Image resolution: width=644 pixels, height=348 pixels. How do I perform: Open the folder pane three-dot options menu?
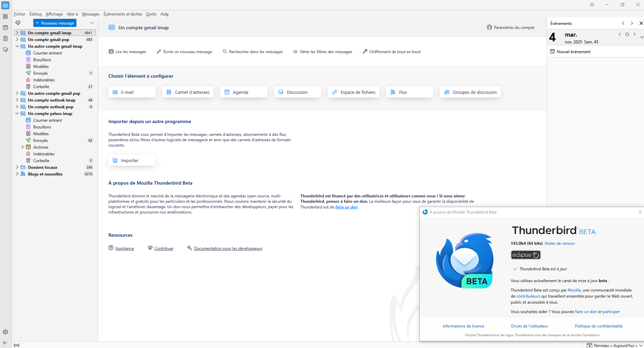point(92,23)
